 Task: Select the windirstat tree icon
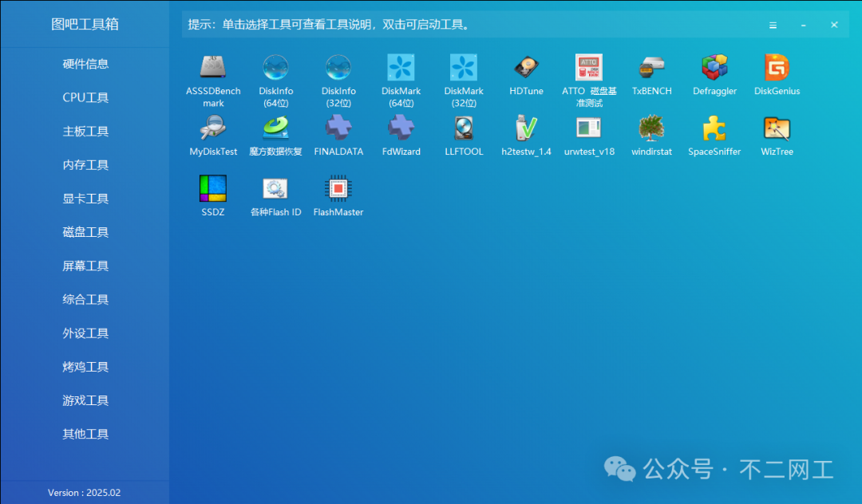point(651,128)
